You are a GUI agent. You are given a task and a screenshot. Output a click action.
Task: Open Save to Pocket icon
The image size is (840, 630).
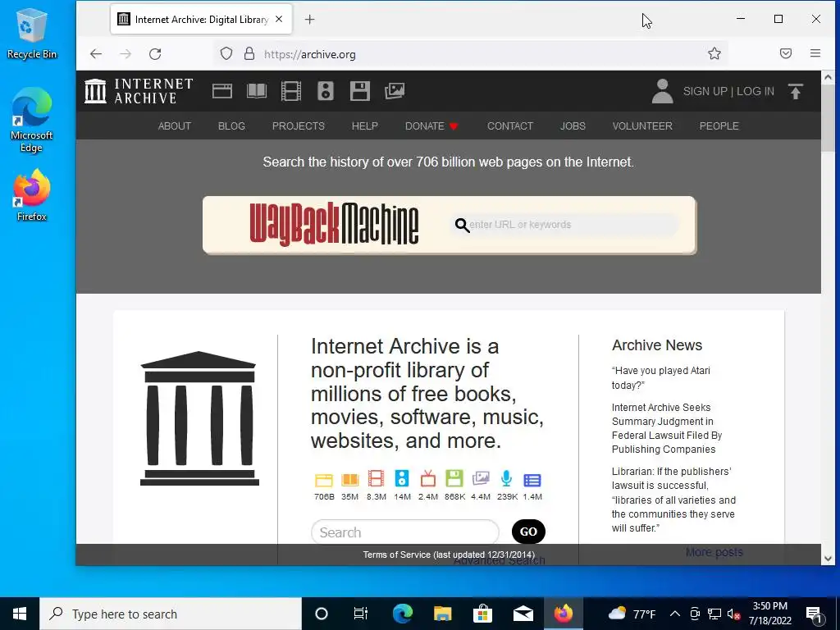click(x=785, y=53)
